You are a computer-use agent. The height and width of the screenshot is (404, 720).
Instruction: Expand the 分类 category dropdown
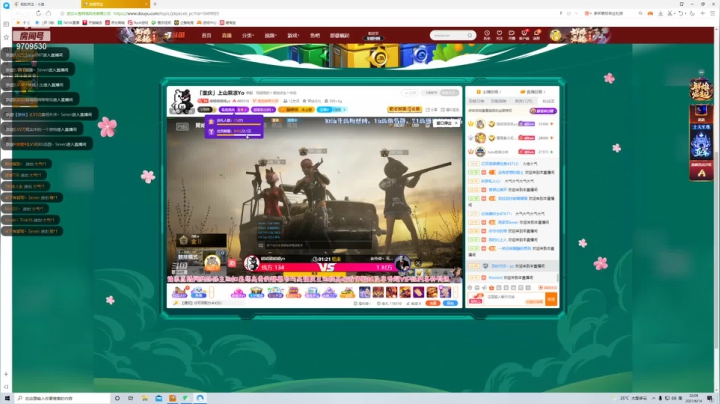click(x=248, y=35)
